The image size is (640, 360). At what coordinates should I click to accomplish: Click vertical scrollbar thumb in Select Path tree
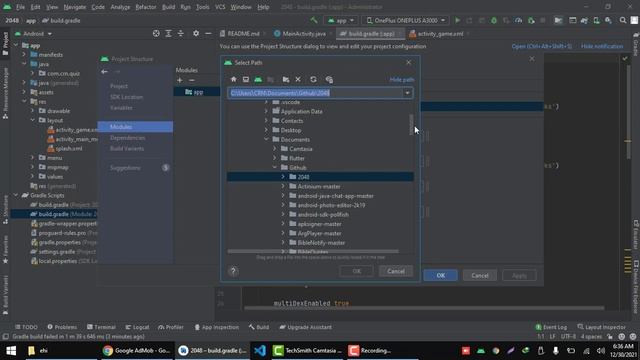[411, 124]
